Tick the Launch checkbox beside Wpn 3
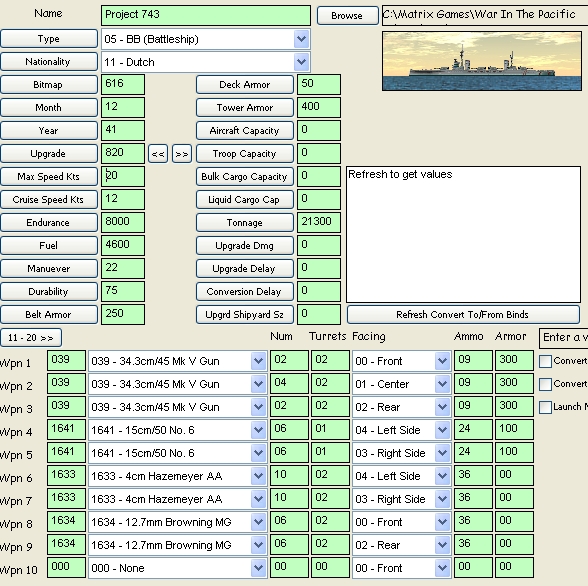 point(545,407)
